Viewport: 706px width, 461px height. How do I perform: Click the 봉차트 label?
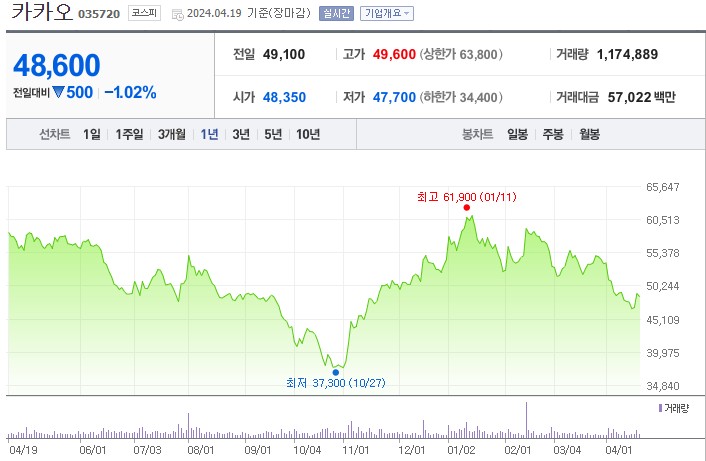[477, 134]
